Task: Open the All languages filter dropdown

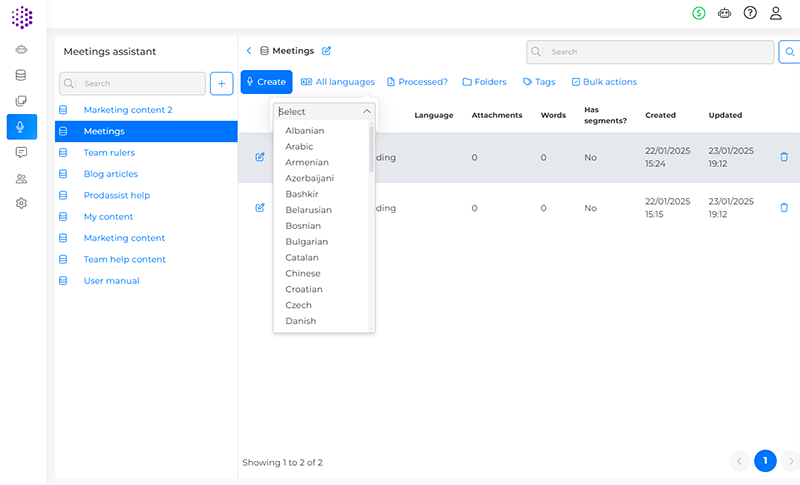Action: coord(338,82)
